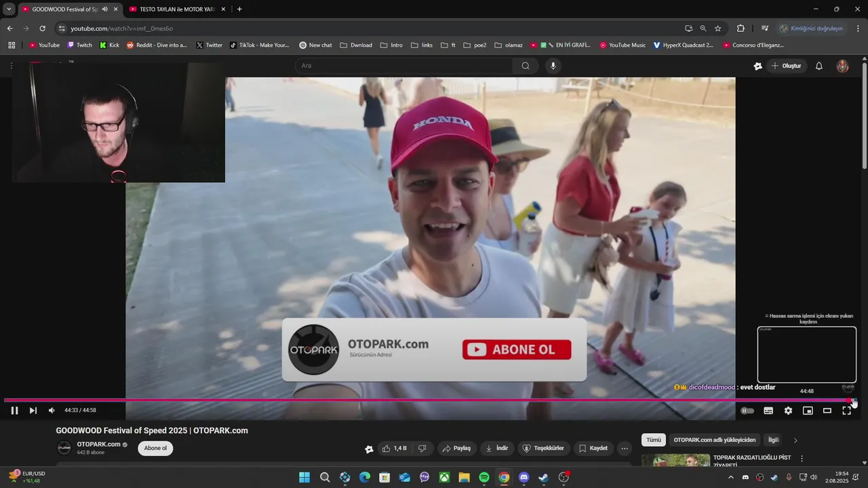868x488 pixels.
Task: Mute the GOODWOOD tab audio icon
Action: (x=104, y=9)
